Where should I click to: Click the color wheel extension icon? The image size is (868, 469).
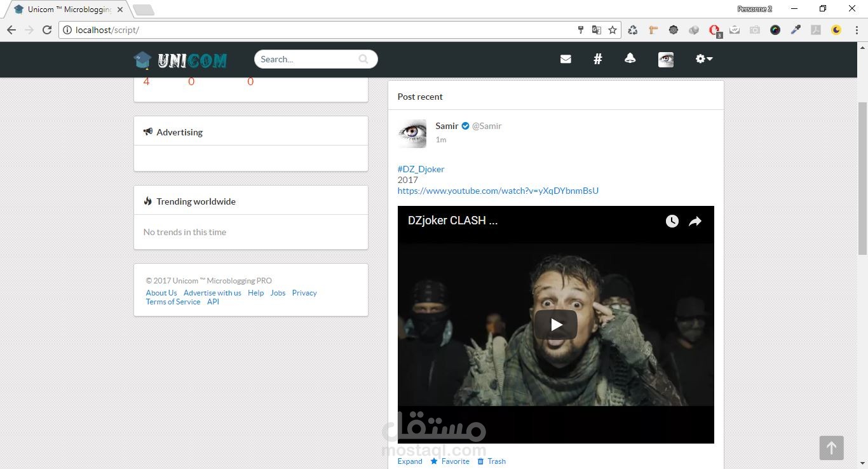(775, 30)
